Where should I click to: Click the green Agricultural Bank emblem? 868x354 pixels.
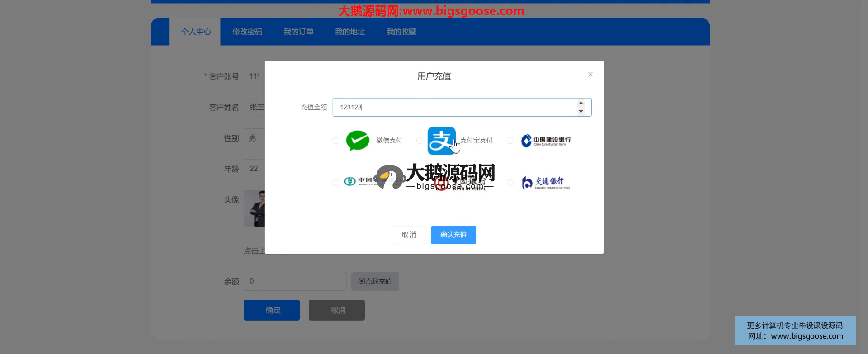pos(350,182)
